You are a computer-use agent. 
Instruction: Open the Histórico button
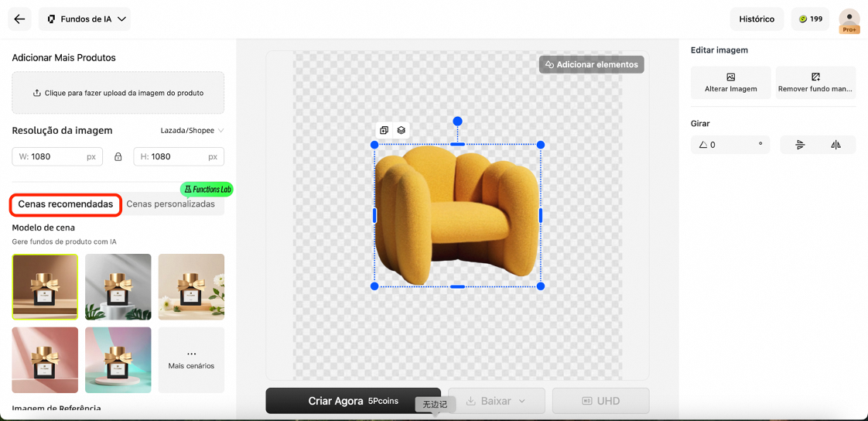tap(756, 19)
